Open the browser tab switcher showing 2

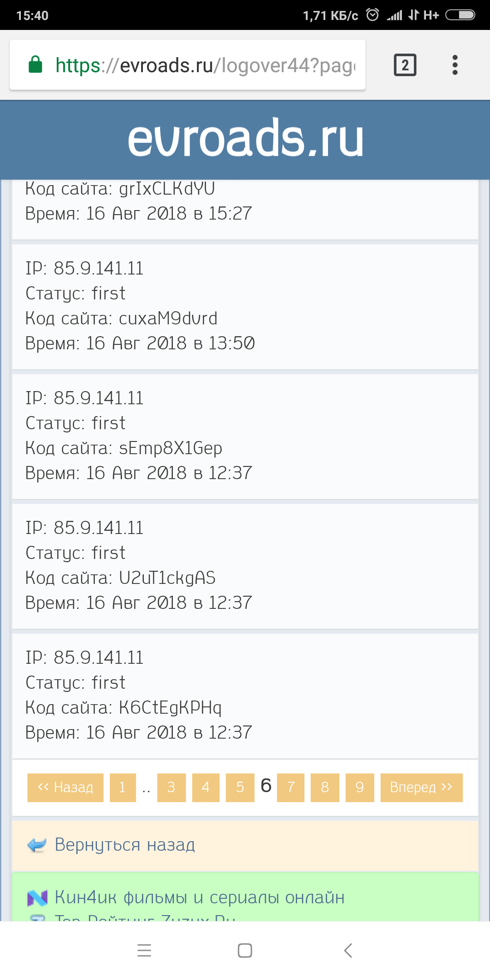pos(405,65)
